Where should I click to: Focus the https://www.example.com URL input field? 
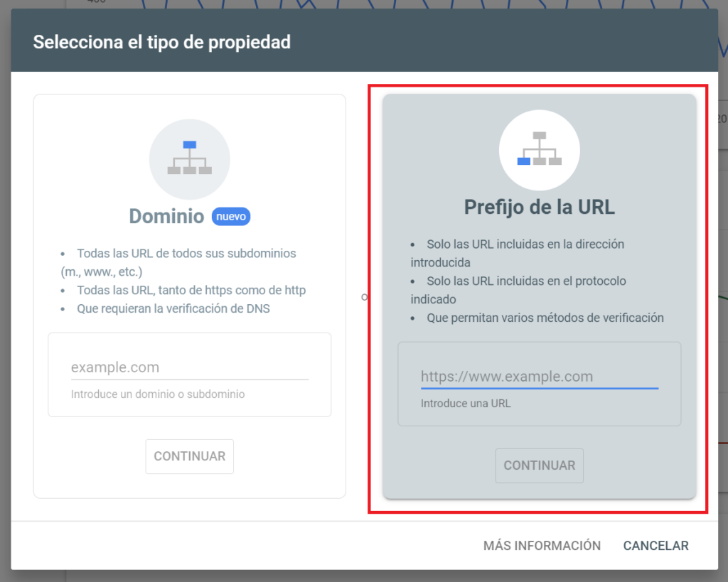539,377
